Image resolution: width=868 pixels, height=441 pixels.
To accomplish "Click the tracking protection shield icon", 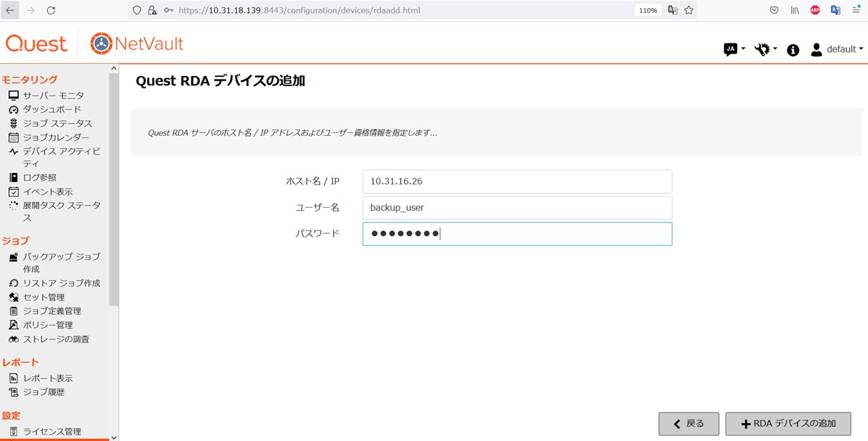I will pos(137,10).
